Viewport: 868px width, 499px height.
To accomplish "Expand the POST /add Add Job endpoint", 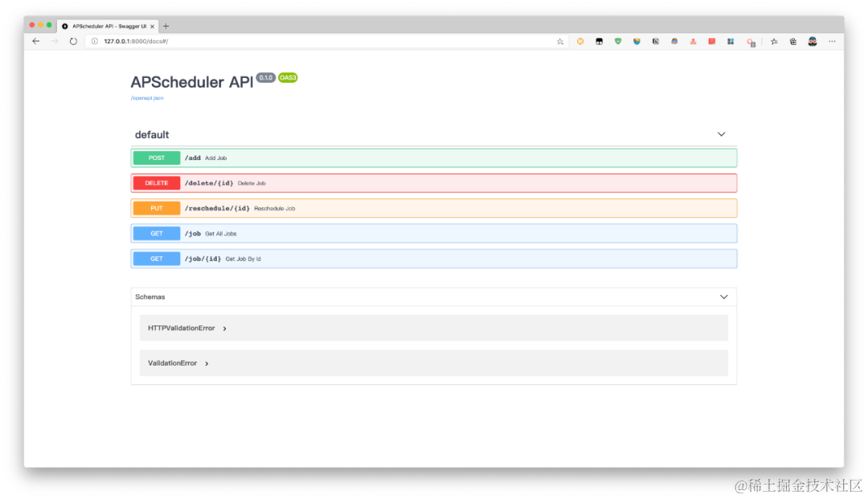I will (434, 158).
